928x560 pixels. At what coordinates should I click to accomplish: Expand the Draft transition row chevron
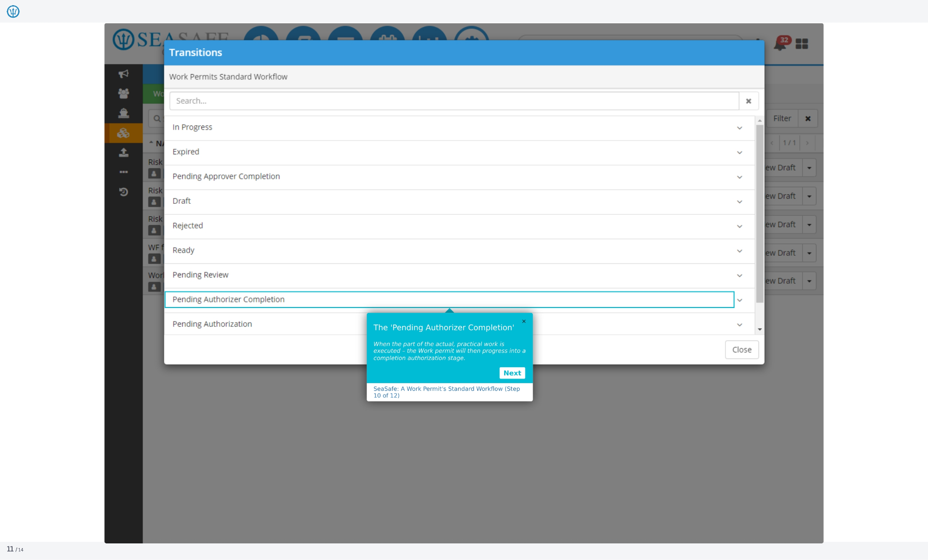pyautogui.click(x=740, y=202)
